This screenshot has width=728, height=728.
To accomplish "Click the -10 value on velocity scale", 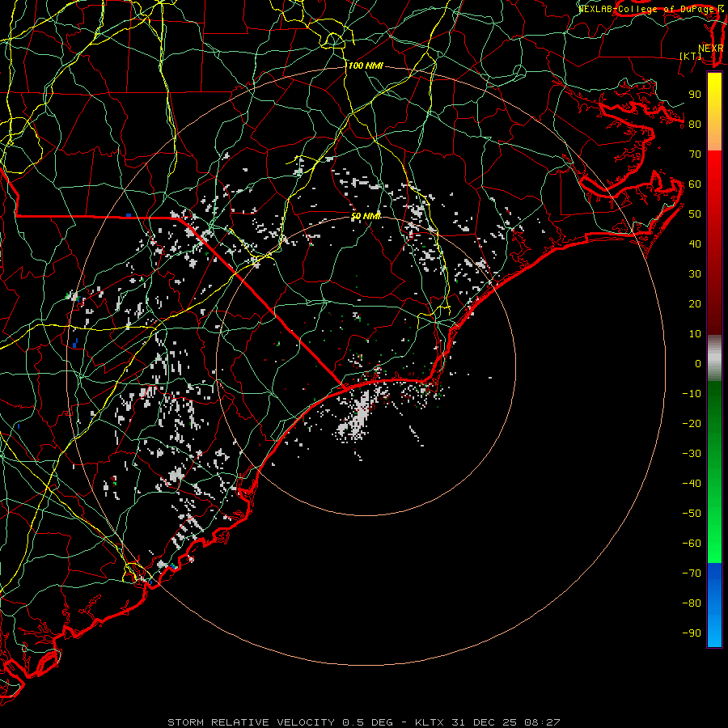I will pyautogui.click(x=692, y=394).
